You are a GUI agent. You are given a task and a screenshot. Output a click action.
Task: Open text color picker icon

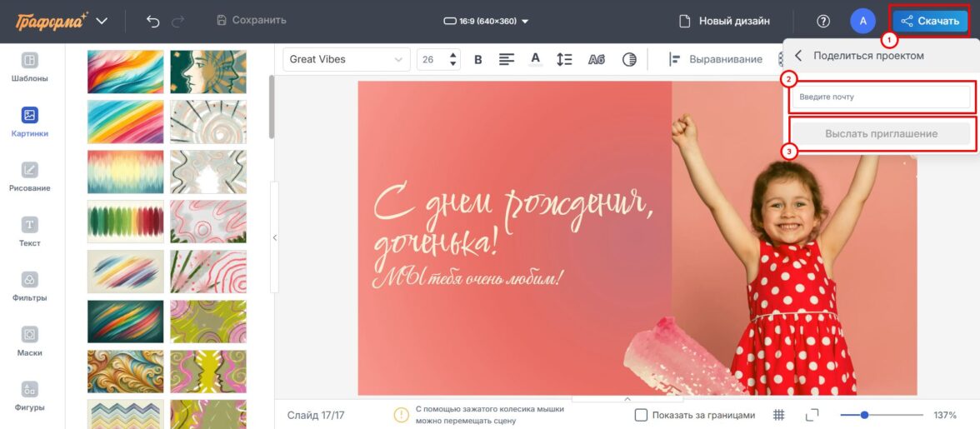tap(536, 59)
